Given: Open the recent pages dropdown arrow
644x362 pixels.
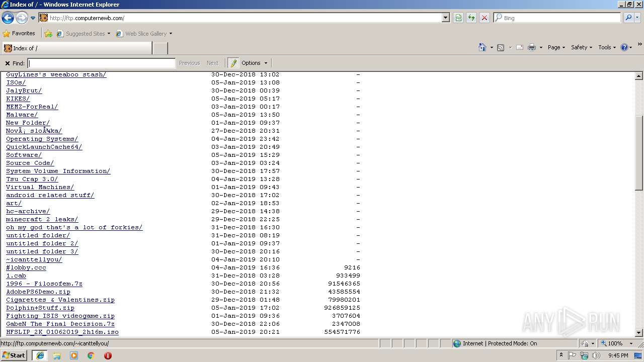Looking at the screenshot, I should coord(33,18).
